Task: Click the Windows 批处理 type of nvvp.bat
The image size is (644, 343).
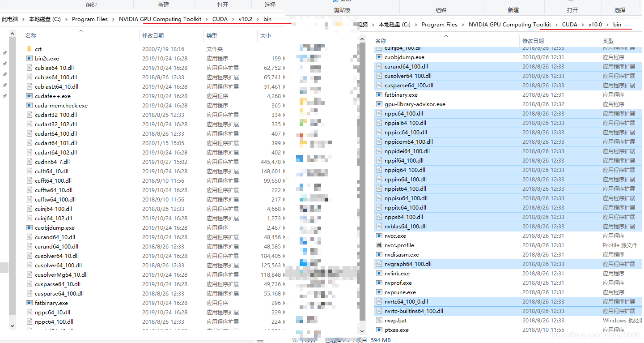Action: (x=622, y=320)
